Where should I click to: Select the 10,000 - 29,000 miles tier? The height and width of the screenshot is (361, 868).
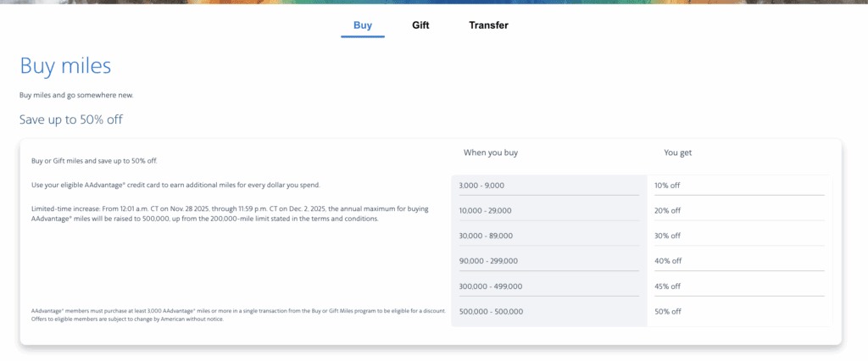487,210
